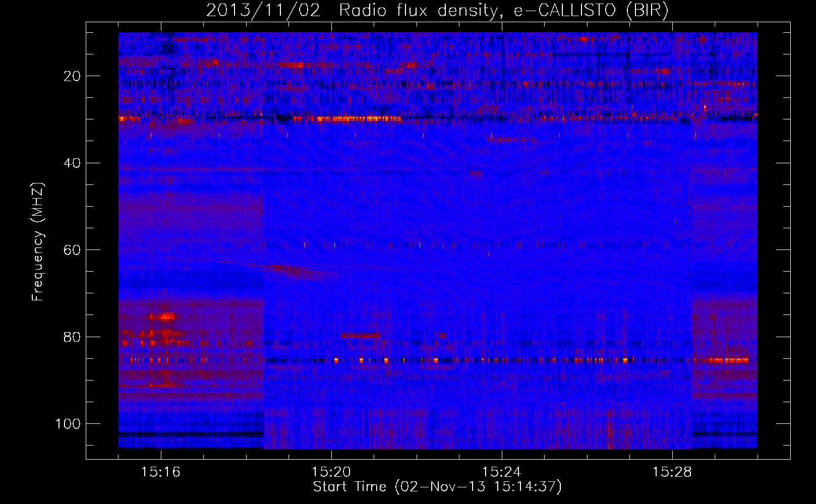Click the '15:24' time tick label
Image resolution: width=816 pixels, height=504 pixels.
click(x=501, y=472)
